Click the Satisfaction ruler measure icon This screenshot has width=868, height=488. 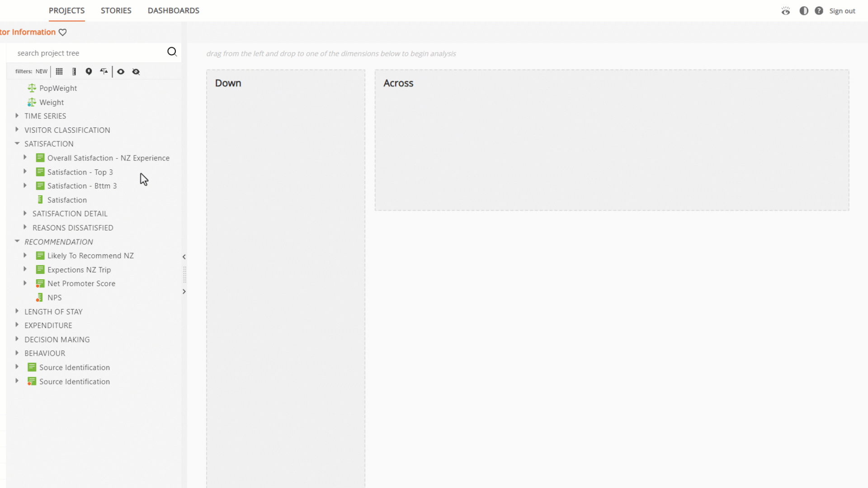point(40,200)
